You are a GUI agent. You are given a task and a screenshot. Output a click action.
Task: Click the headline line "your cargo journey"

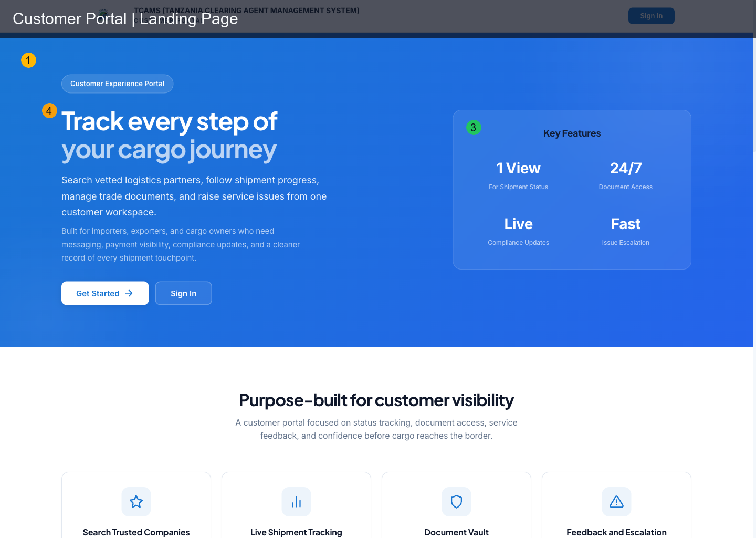[169, 150]
